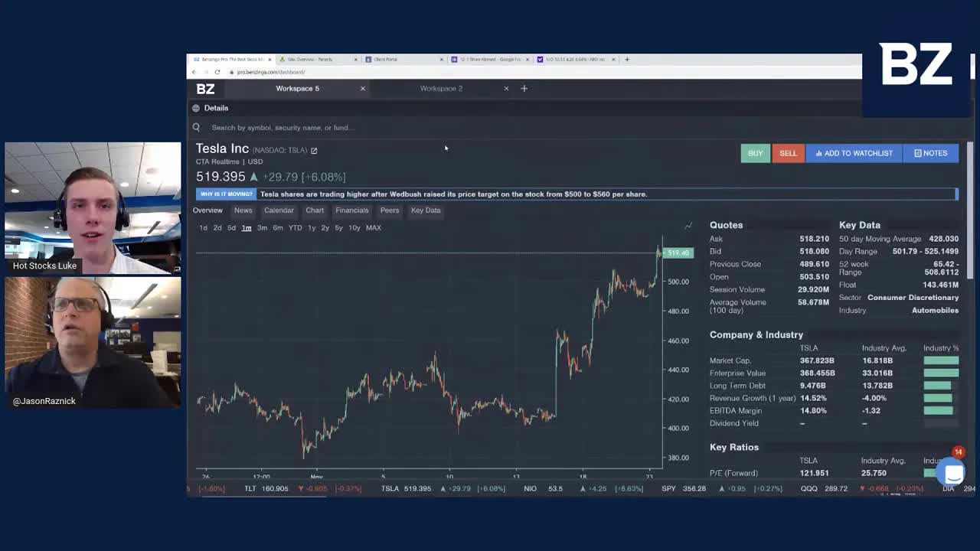980x551 pixels.
Task: Open the Financials tab
Action: pyautogui.click(x=352, y=210)
